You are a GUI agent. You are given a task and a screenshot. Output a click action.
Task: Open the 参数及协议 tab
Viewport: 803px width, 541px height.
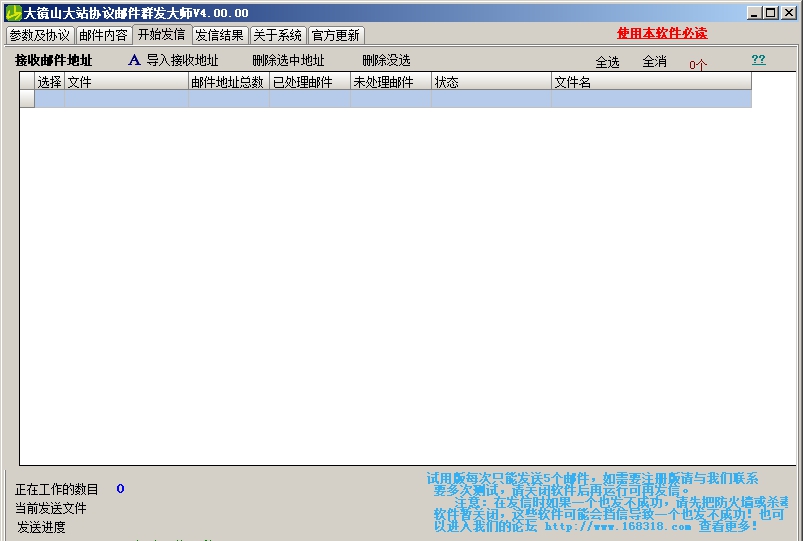40,35
